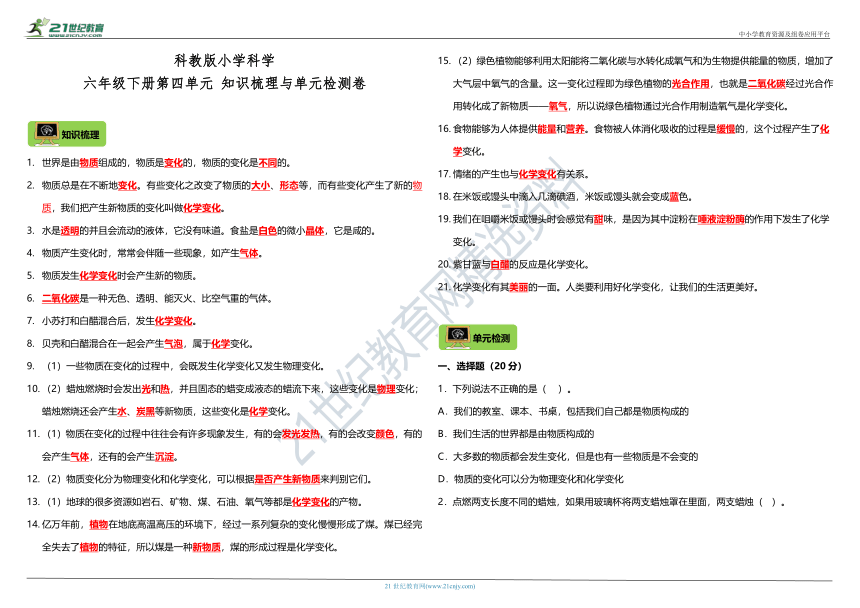860x608 pixels.
Task: Select the line starting 世界是由物质组成的
Action: tap(159, 163)
